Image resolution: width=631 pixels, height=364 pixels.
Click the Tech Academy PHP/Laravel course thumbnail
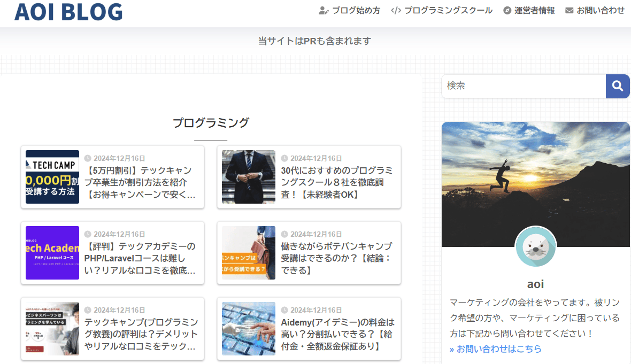click(x=52, y=253)
